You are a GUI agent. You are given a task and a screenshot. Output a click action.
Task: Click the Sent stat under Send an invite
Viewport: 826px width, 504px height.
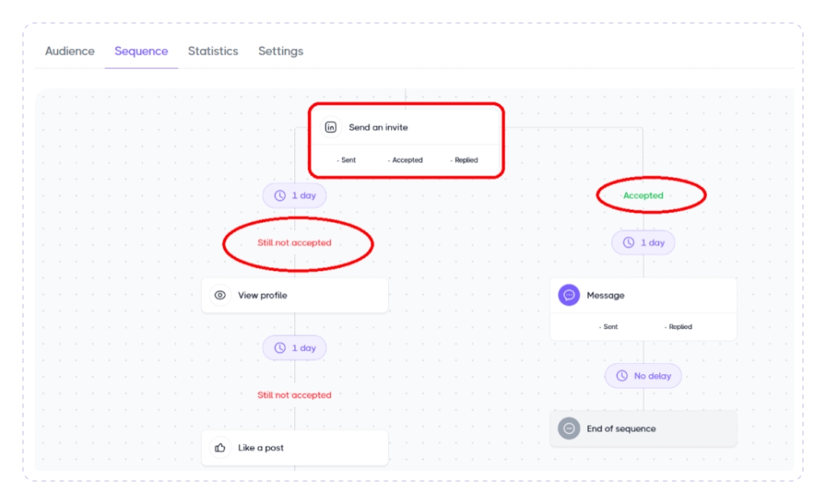[x=347, y=160]
